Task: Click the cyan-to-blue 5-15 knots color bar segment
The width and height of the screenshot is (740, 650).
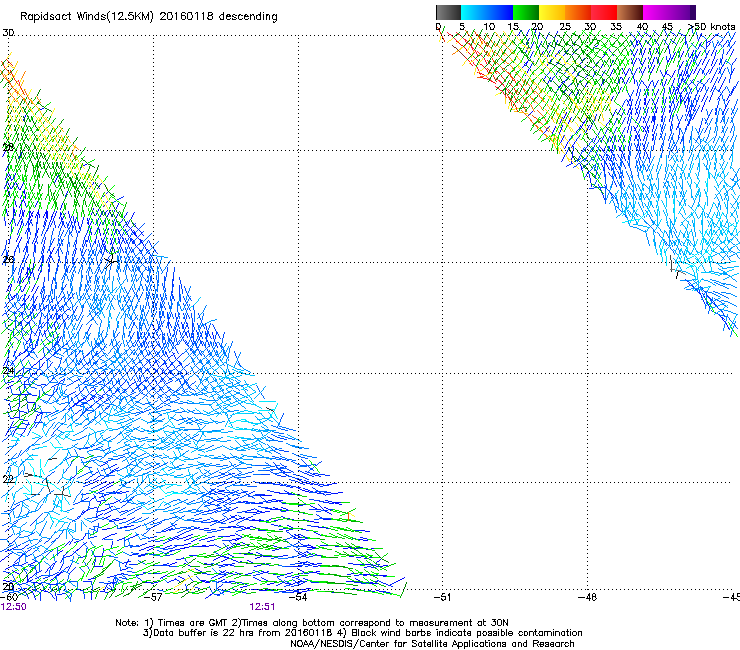Action: (487, 12)
